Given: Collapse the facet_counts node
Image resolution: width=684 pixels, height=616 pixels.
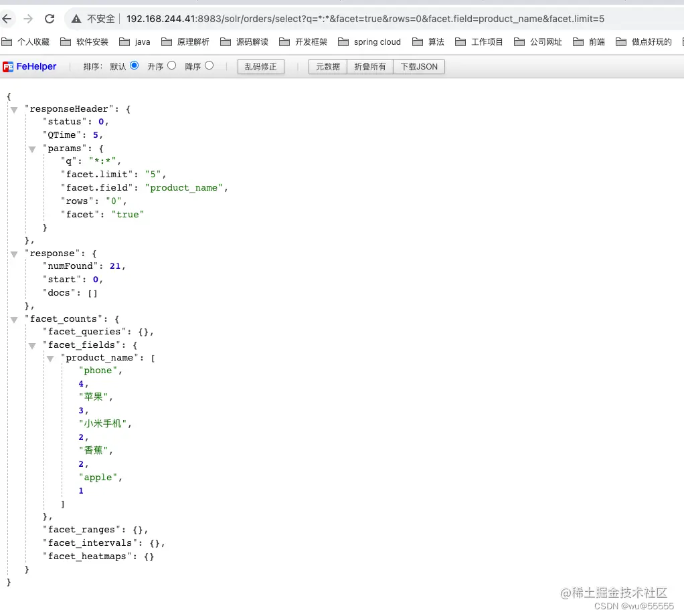Looking at the screenshot, I should coord(14,320).
